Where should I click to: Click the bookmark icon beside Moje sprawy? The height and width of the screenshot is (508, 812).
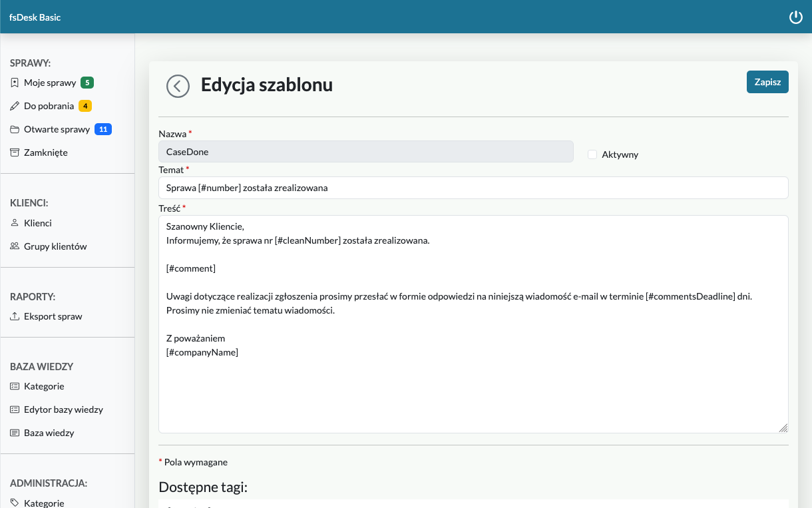click(x=15, y=83)
